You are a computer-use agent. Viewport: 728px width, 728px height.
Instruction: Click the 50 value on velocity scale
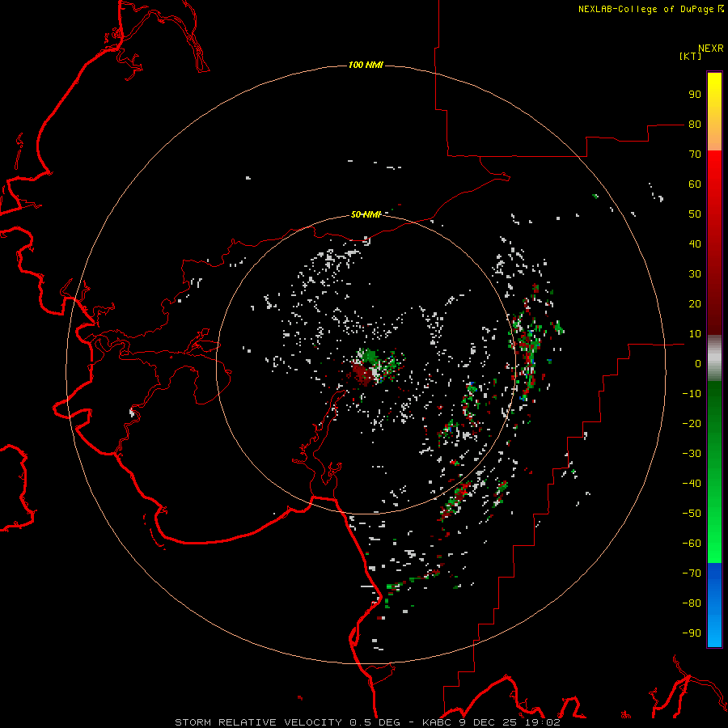[695, 214]
